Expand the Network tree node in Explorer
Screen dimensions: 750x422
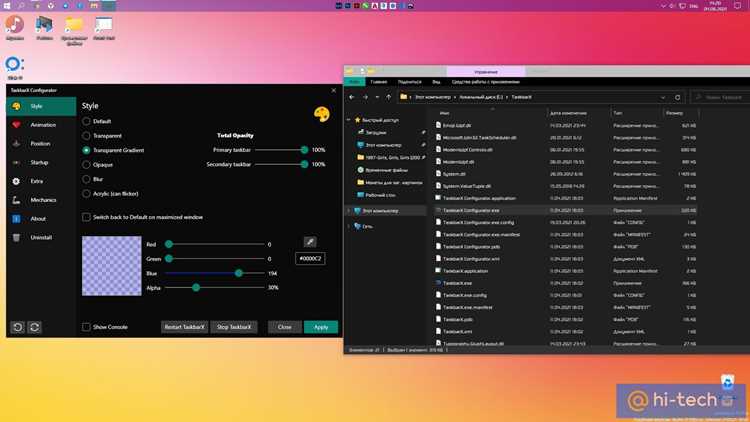coord(349,226)
